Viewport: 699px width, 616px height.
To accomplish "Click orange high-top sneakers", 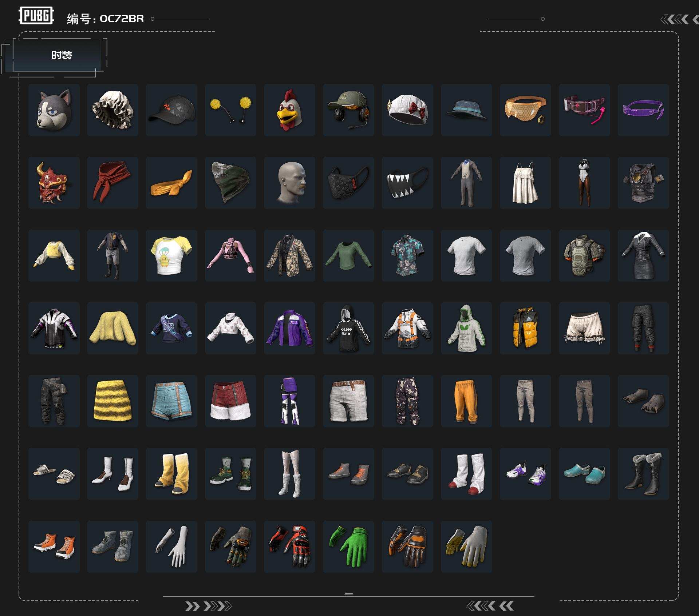I will (54, 547).
